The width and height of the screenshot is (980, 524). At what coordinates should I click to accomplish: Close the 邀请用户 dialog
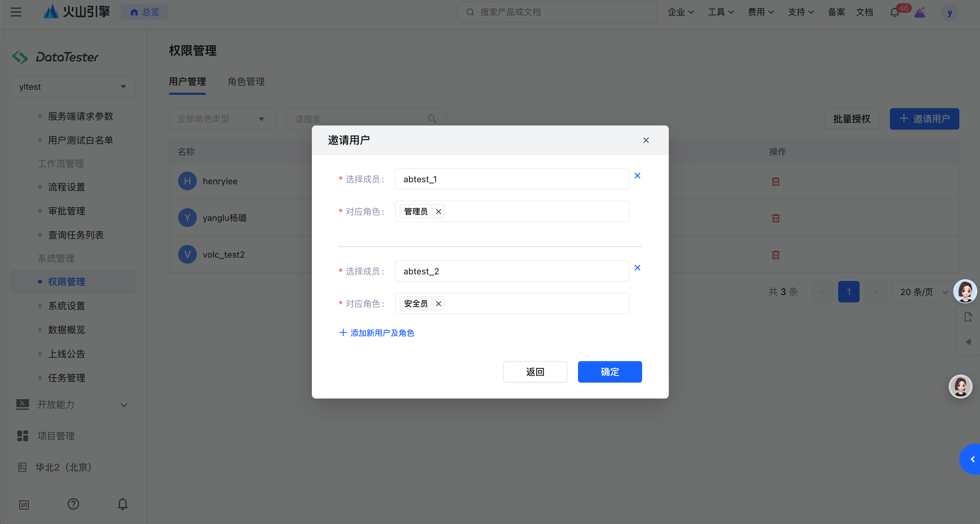(x=645, y=140)
